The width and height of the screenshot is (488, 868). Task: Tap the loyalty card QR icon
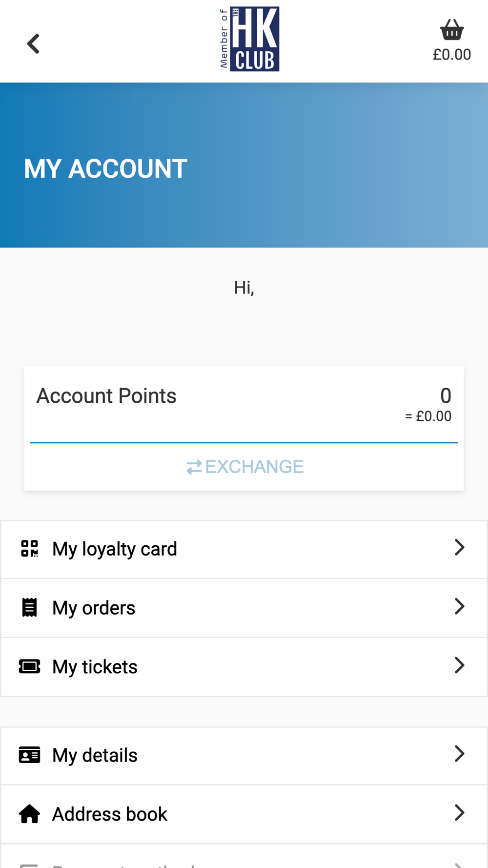click(x=29, y=549)
